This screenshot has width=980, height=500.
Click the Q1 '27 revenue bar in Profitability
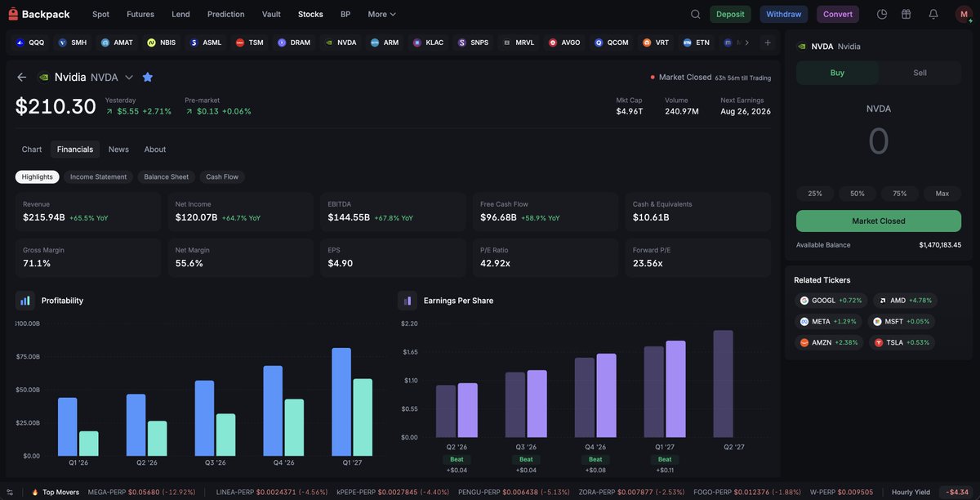coord(341,402)
